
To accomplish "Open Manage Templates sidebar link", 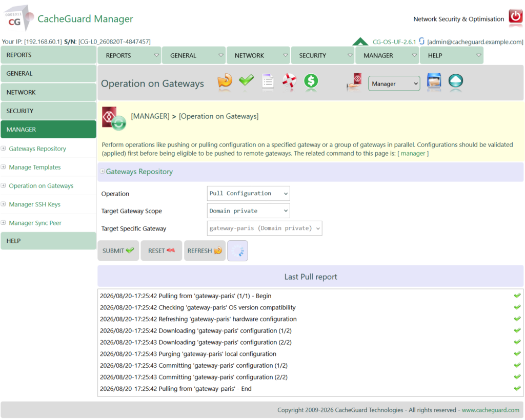I will (x=35, y=167).
